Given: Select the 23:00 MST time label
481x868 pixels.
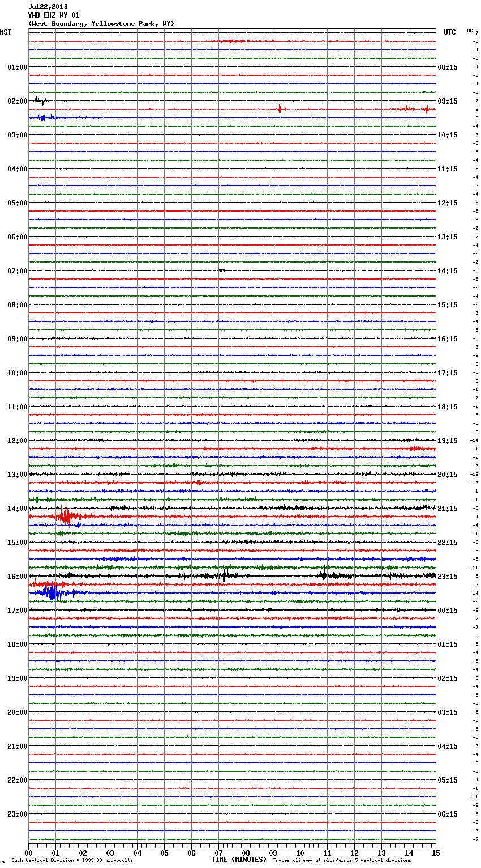Looking at the screenshot, I should pyautogui.click(x=18, y=814).
